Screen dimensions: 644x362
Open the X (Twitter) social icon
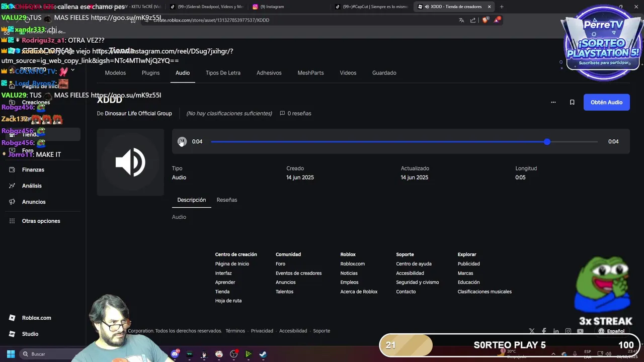point(532,331)
